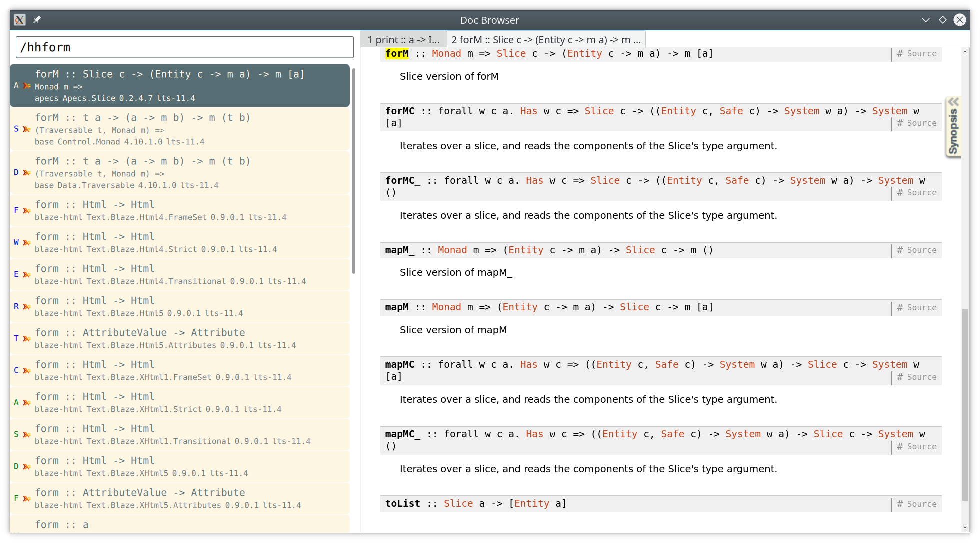
Task: Click the lambda icon on the Html4.Strict form row
Action: pos(27,243)
